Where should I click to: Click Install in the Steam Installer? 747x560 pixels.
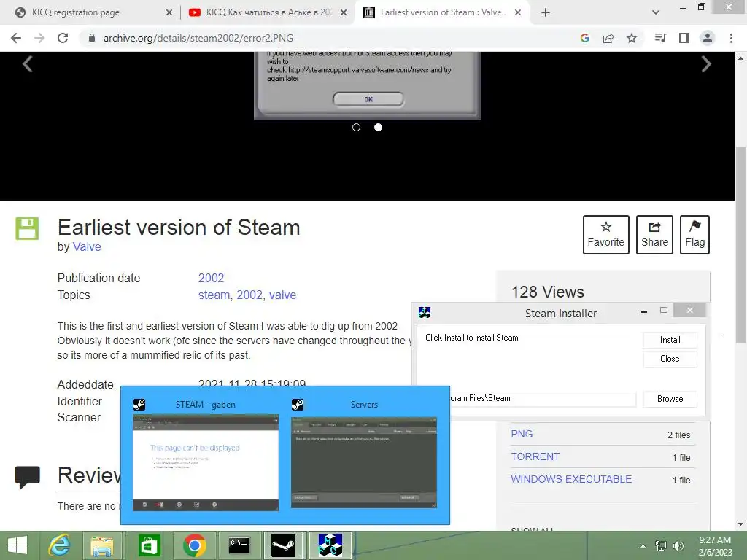point(670,340)
